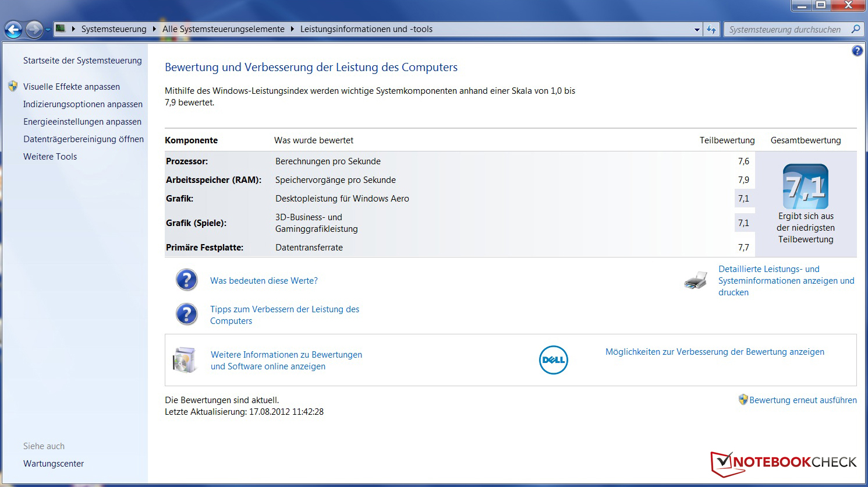This screenshot has height=487, width=868.
Task: Click the Prozessor row label
Action: point(187,161)
